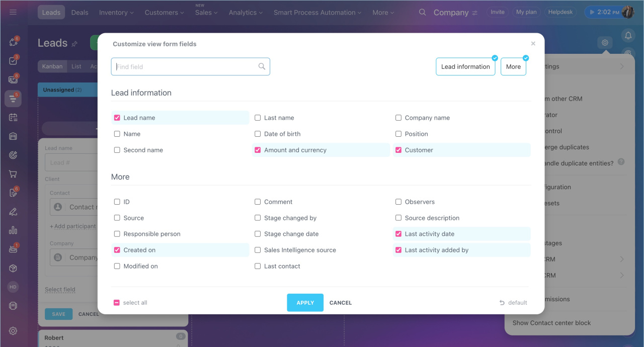Open the notifications bell icon

click(x=627, y=35)
